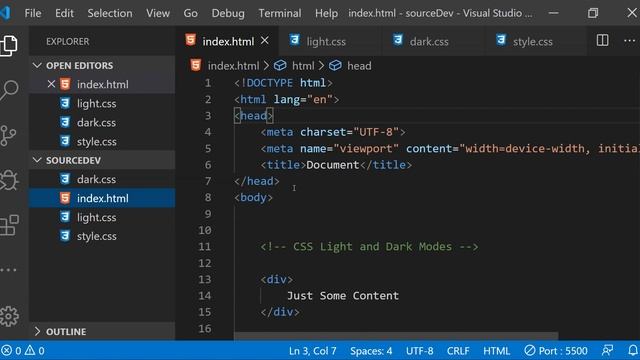Open light.css from Open Editors list
The image size is (640, 360).
click(102, 103)
